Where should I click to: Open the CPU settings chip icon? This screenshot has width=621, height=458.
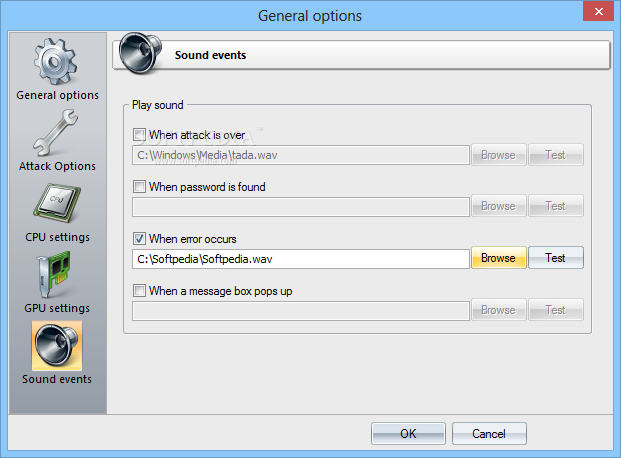pos(57,202)
